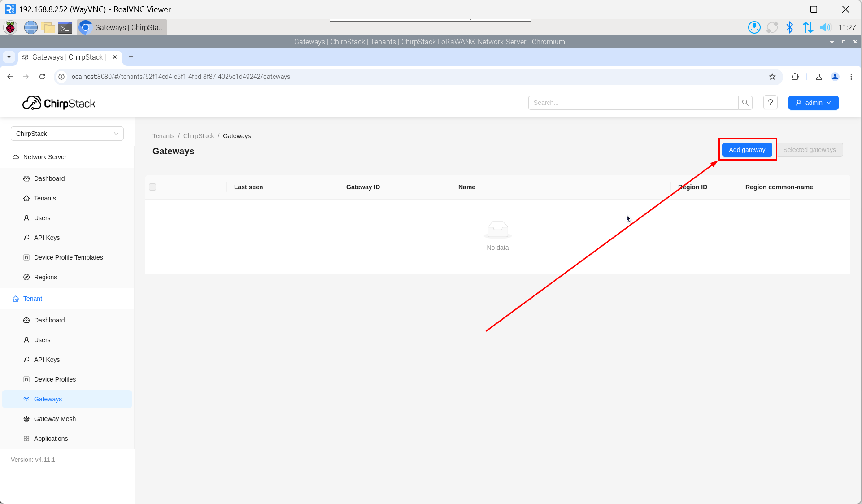Screen dimensions: 862x504
Task: Open the admin user dropdown
Action: pos(813,103)
